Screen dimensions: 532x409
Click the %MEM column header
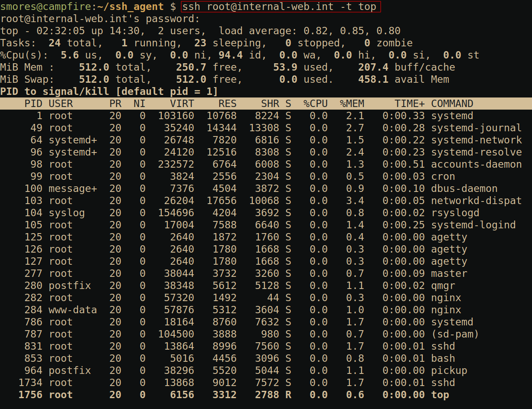(352, 104)
